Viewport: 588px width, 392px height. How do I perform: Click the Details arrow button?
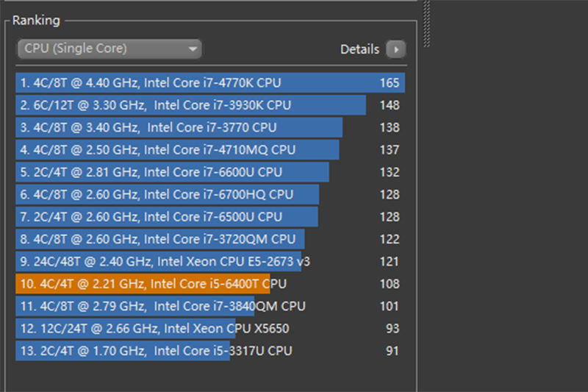(x=396, y=49)
